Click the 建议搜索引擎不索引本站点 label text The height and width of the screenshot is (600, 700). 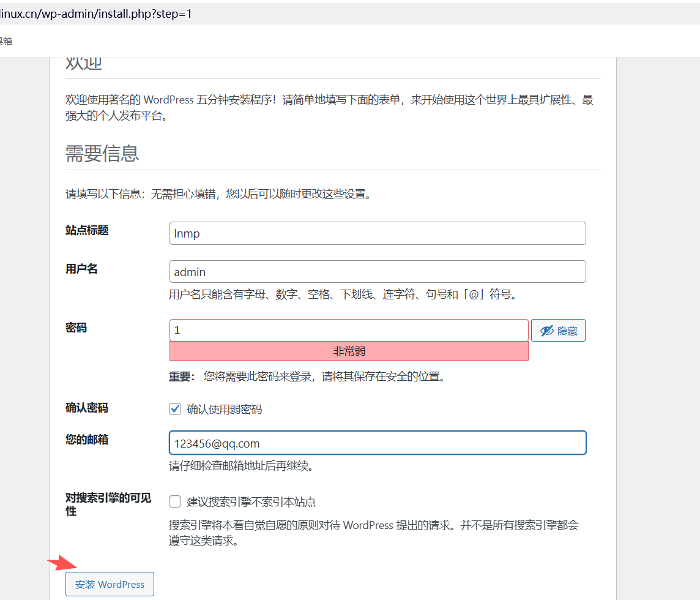(251, 502)
